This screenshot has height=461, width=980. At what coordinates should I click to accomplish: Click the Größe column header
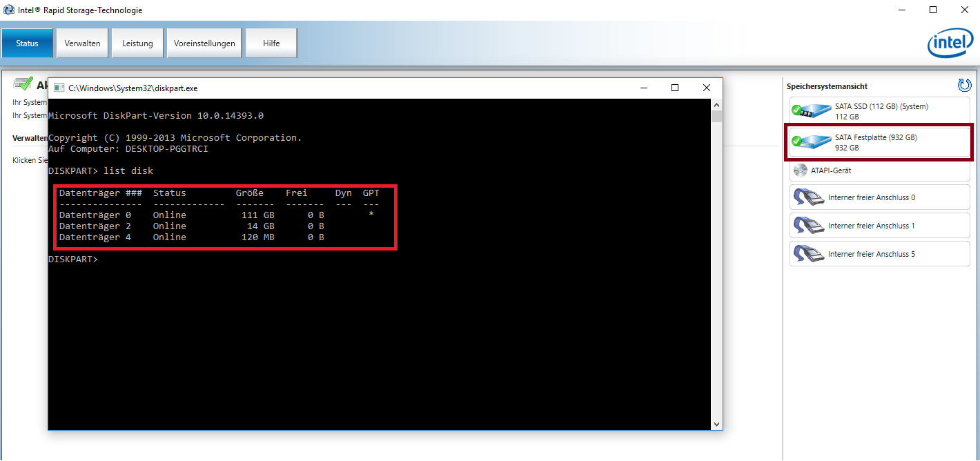pyautogui.click(x=250, y=193)
